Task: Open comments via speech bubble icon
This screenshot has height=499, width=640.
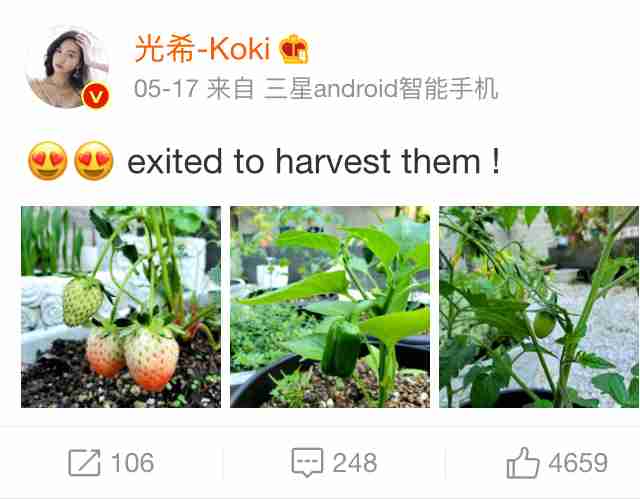Action: [307, 463]
